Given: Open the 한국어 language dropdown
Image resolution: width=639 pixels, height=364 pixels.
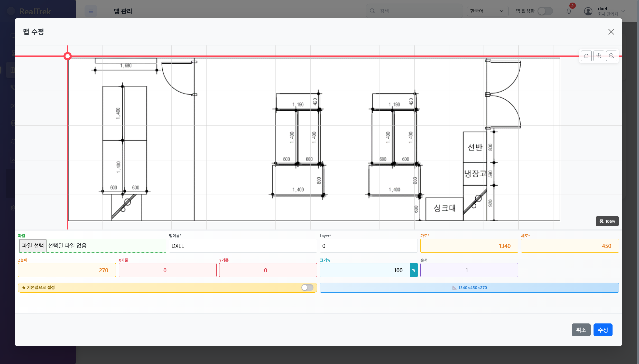Looking at the screenshot, I should [487, 11].
